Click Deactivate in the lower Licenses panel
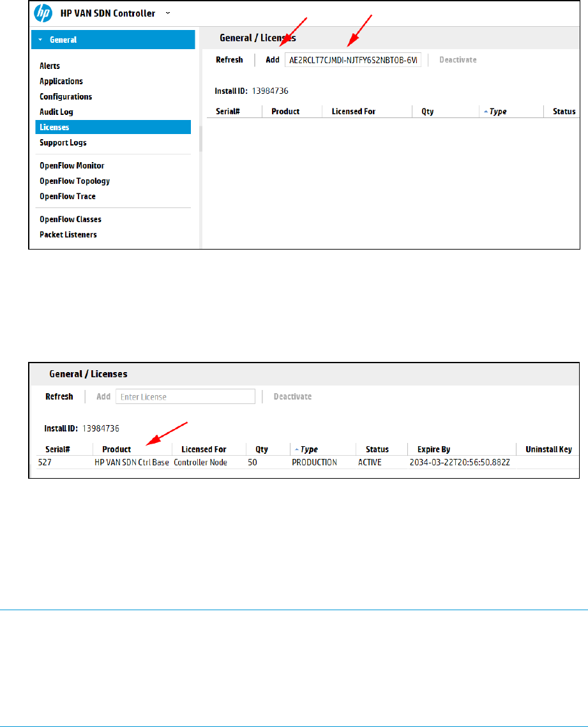 coord(292,396)
